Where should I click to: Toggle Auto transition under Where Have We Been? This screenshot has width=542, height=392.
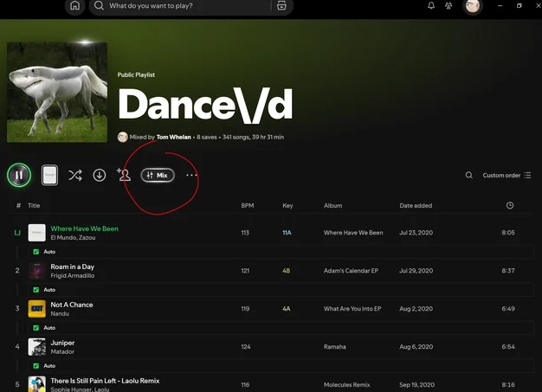point(44,252)
